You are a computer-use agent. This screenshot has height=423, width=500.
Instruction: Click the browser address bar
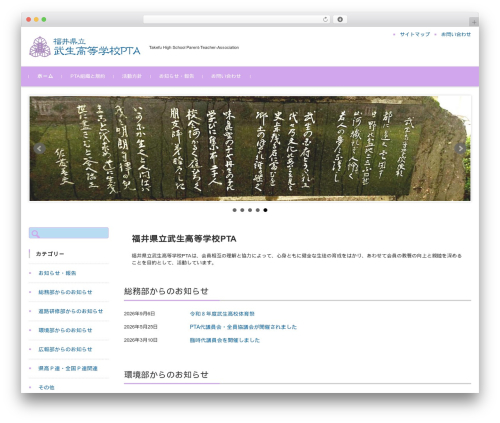[x=237, y=19]
